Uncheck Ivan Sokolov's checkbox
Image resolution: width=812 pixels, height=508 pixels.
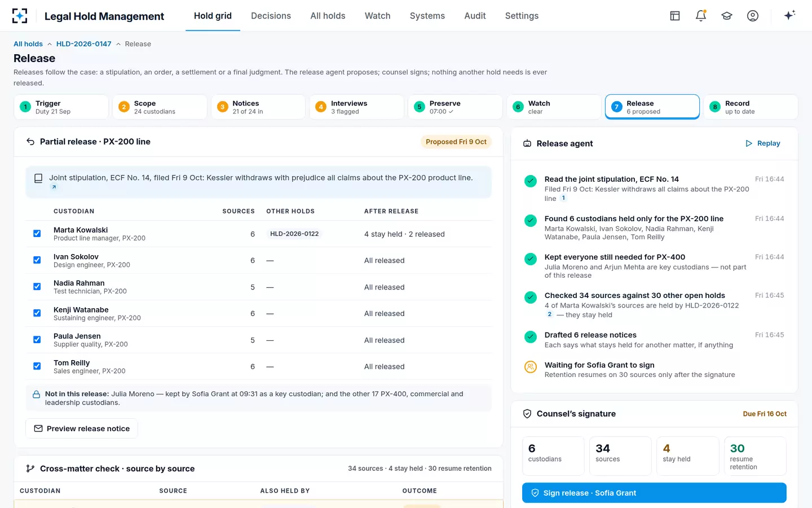point(37,260)
